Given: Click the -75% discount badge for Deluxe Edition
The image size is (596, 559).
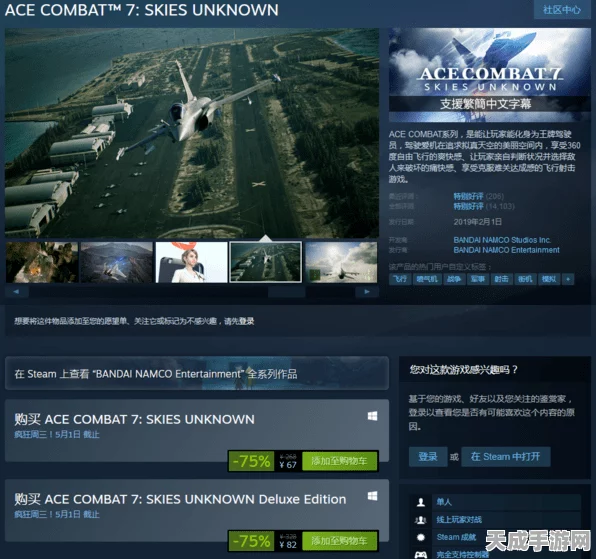Looking at the screenshot, I should tap(251, 541).
